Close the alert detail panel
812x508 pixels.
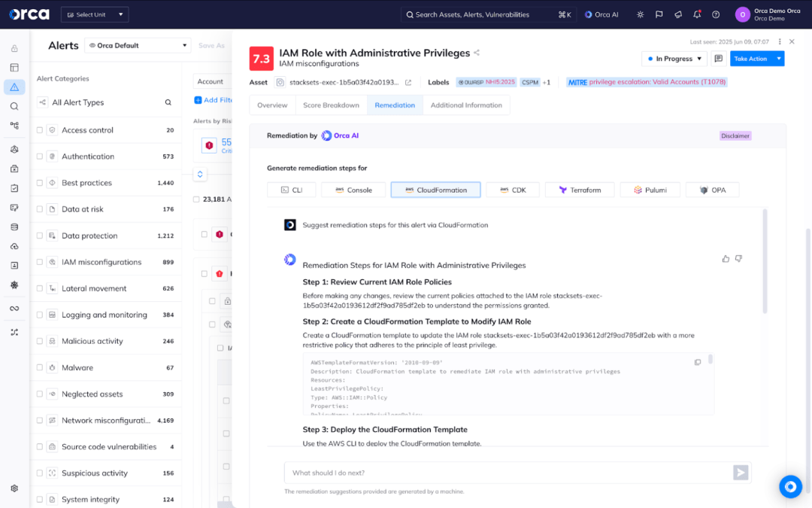click(792, 41)
